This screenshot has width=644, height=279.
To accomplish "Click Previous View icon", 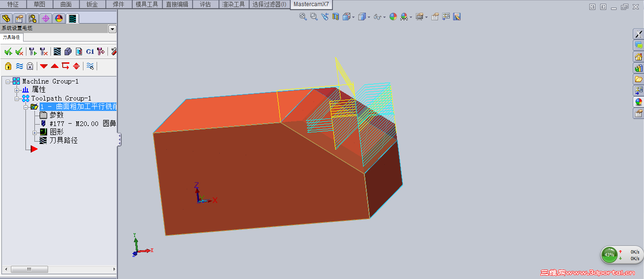I will point(325,17).
